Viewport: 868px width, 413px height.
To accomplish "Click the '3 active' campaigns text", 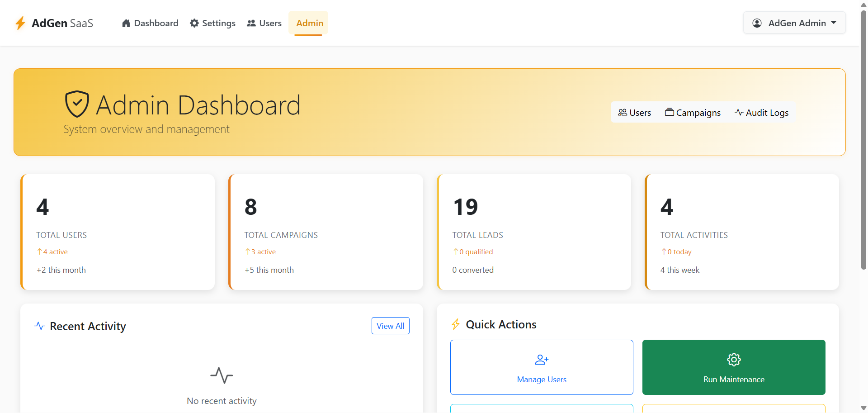I will tap(264, 252).
